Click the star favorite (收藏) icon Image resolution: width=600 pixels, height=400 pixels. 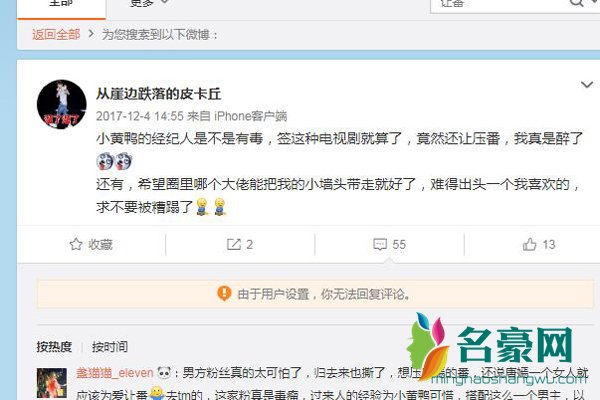coord(76,244)
